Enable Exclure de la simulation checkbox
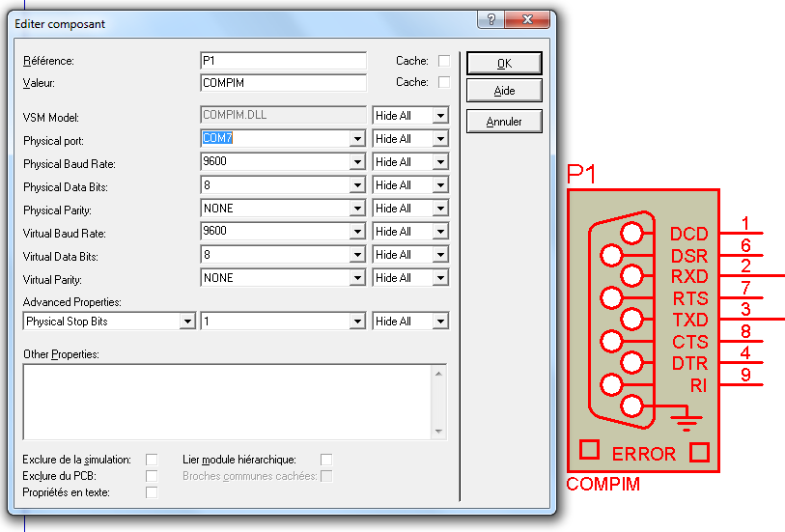 point(152,460)
